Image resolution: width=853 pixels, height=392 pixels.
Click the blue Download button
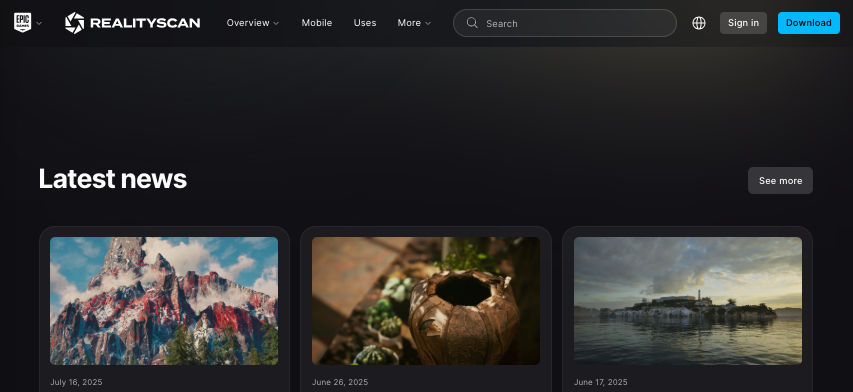coord(808,23)
